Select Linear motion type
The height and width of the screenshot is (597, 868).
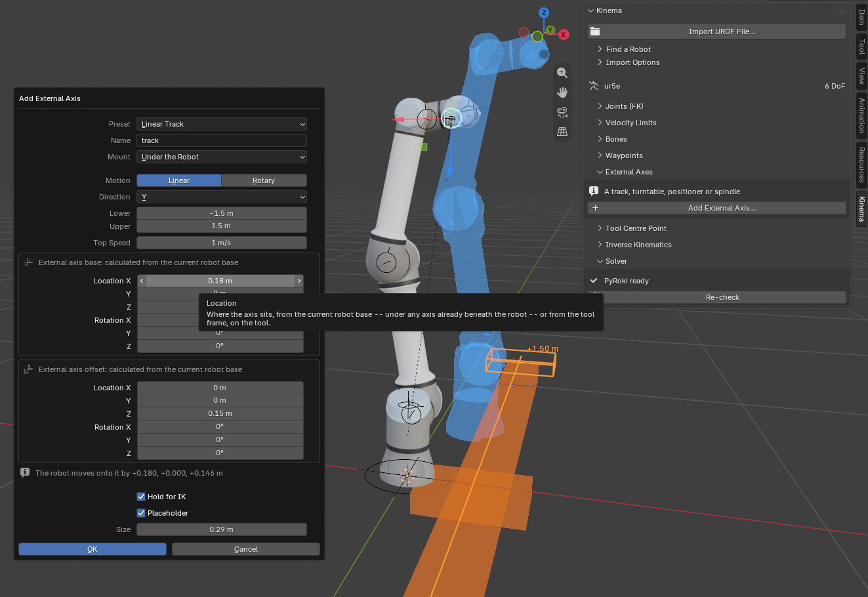click(179, 180)
